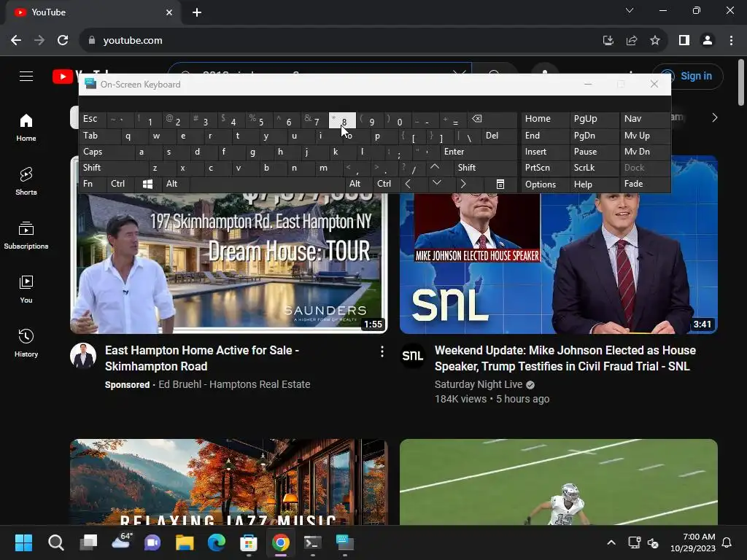Click the PrtScn key on the keyboard
The width and height of the screenshot is (747, 560).
(x=546, y=168)
